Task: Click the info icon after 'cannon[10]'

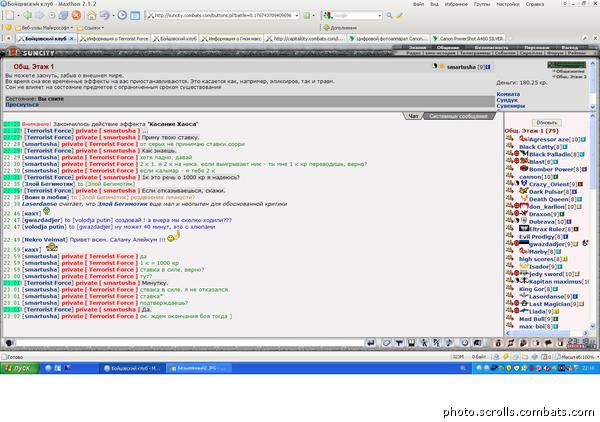Action: point(556,177)
